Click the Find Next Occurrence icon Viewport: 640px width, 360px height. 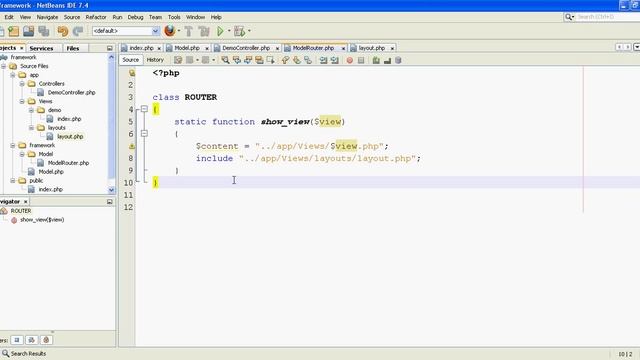point(248,60)
